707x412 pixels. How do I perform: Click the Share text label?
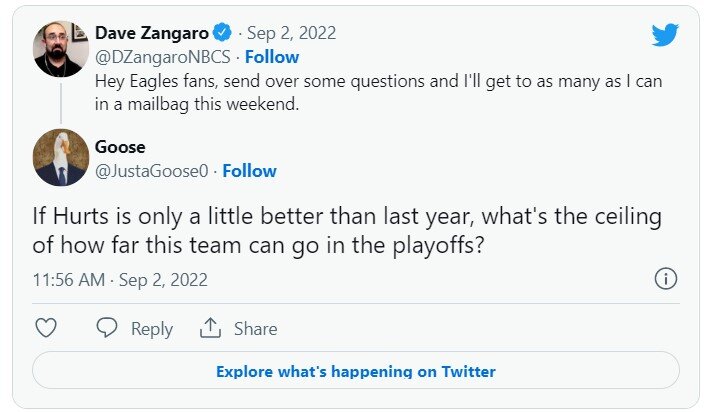(255, 329)
